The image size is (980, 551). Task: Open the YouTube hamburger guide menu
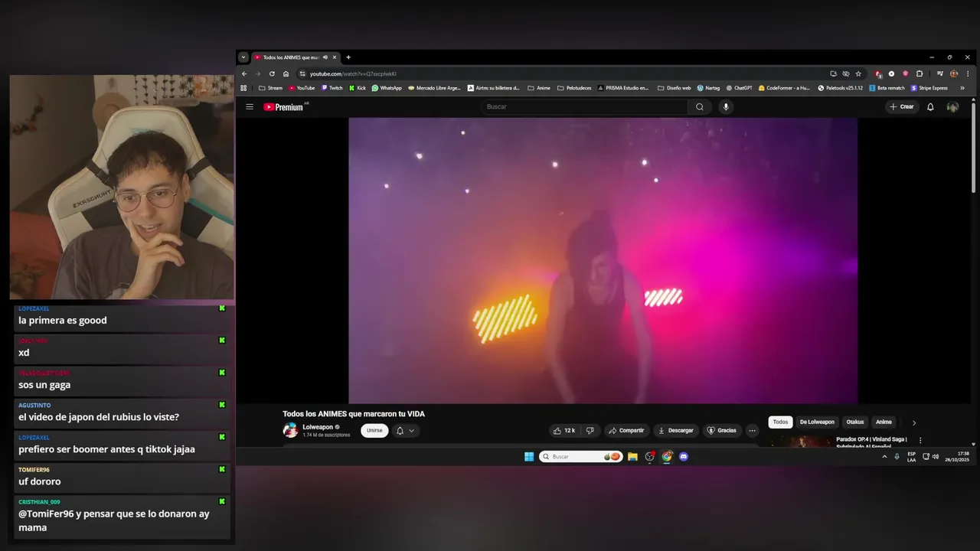click(250, 106)
